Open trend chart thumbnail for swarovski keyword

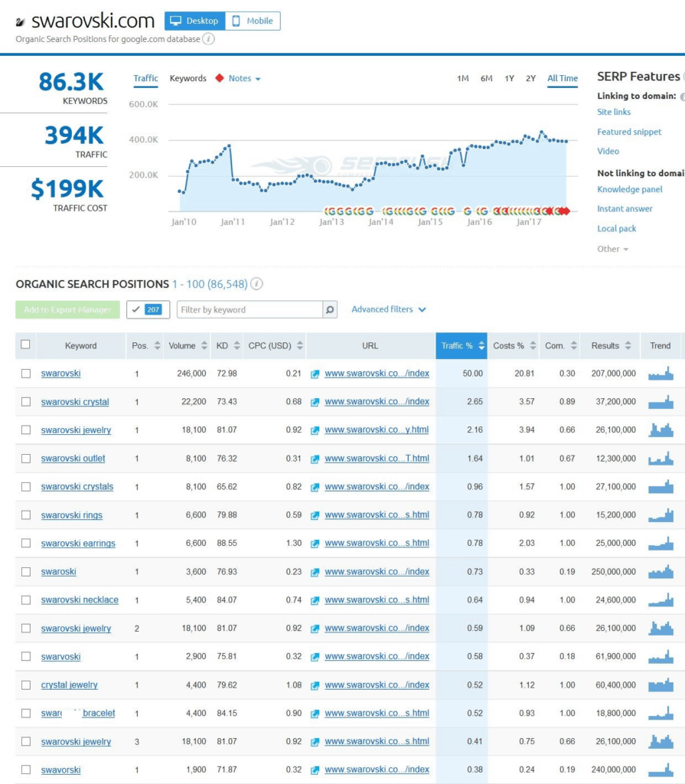point(661,374)
